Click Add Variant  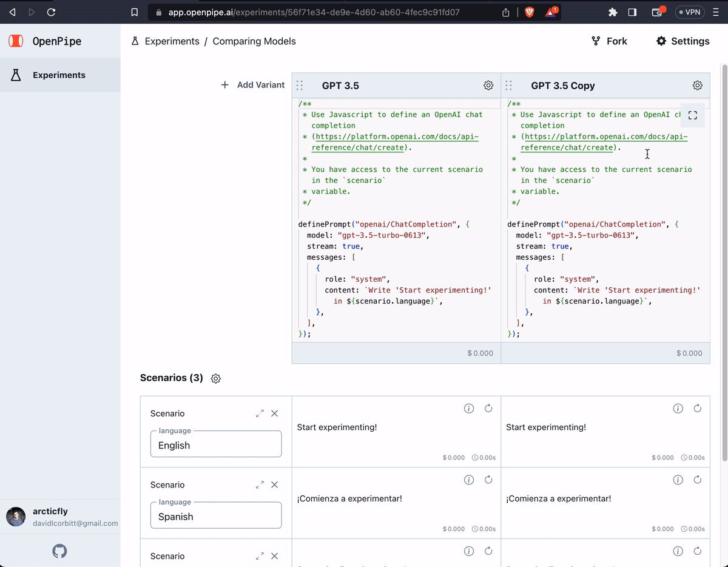point(252,85)
